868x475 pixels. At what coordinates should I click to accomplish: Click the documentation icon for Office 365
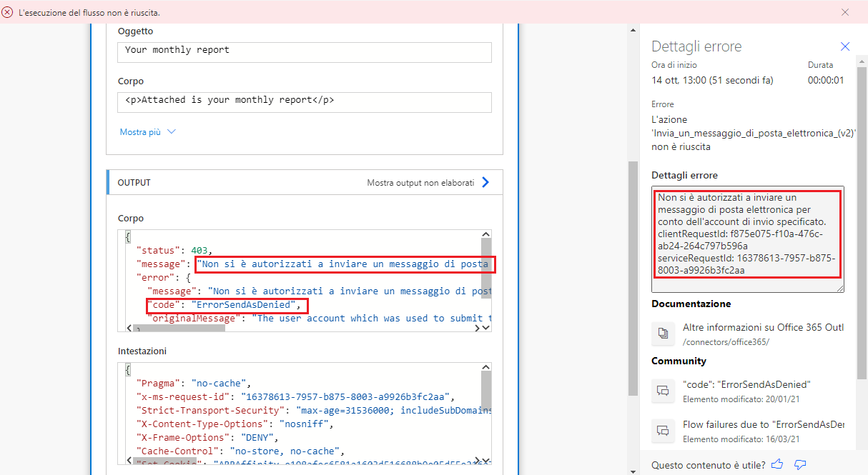click(x=663, y=334)
